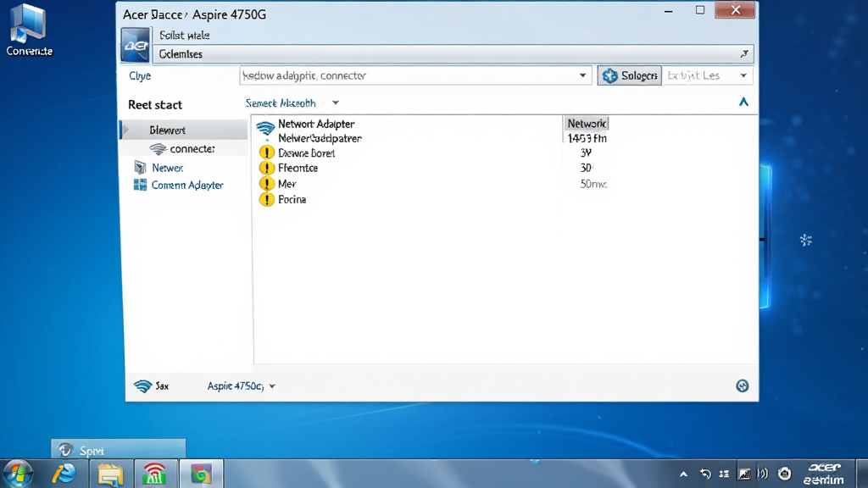
Task: Click the Sax label in footer
Action: (162, 386)
